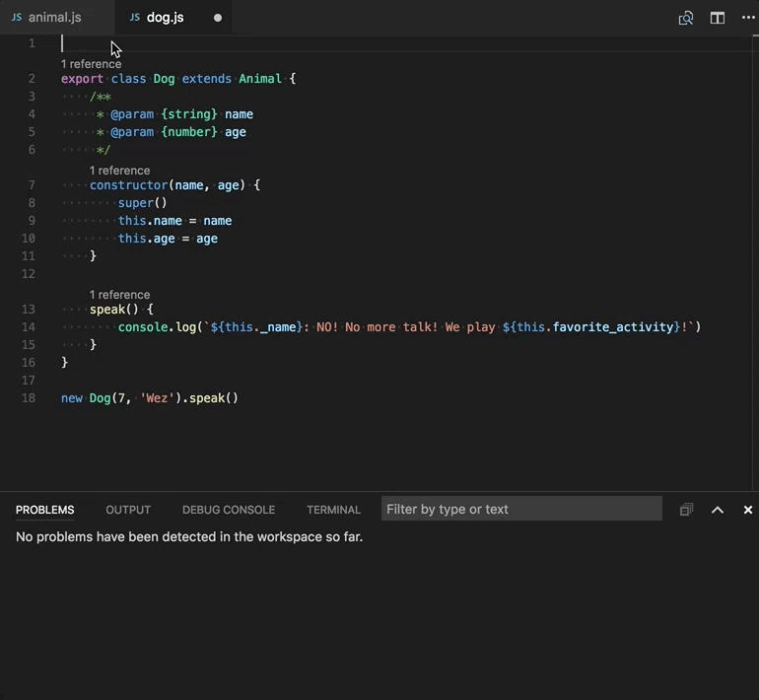Click line number 18 in the gutter
759x700 pixels.
click(28, 398)
